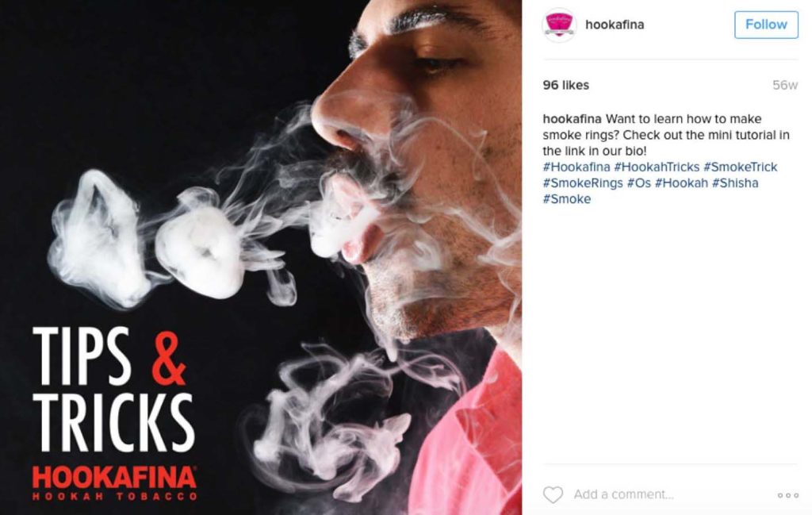Click the 56w post timestamp
The height and width of the screenshot is (515, 812).
(x=785, y=85)
